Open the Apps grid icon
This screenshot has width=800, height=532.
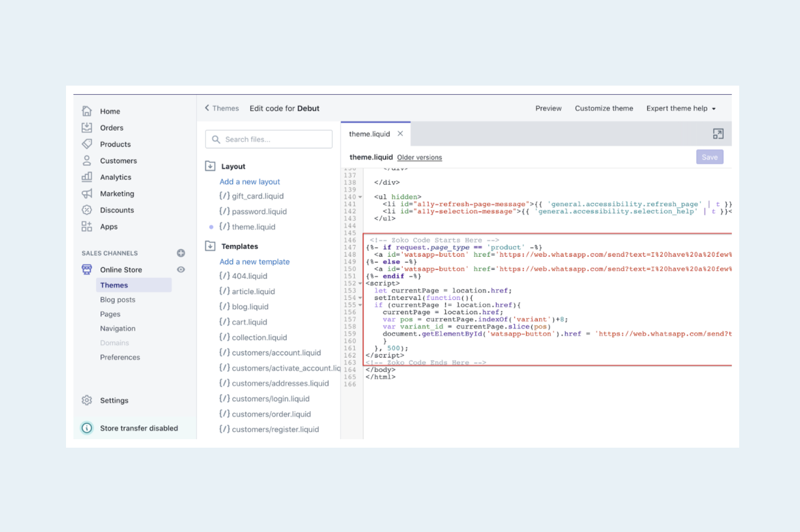coord(87,226)
